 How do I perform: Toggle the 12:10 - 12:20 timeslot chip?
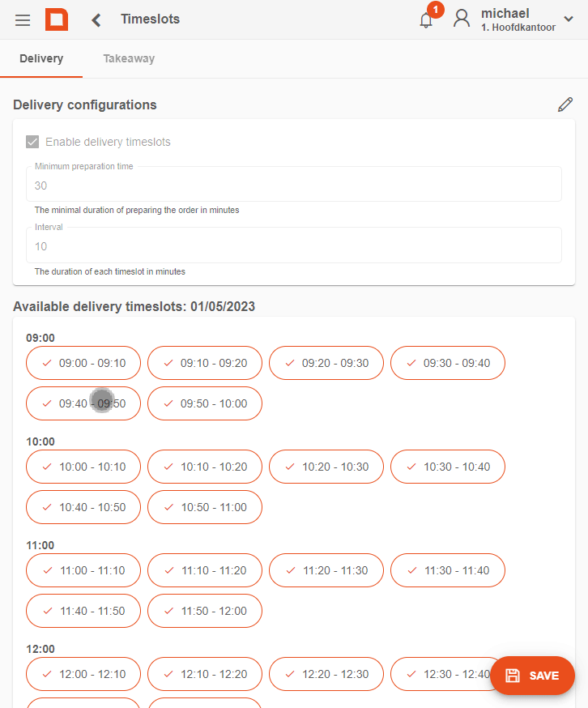click(205, 674)
